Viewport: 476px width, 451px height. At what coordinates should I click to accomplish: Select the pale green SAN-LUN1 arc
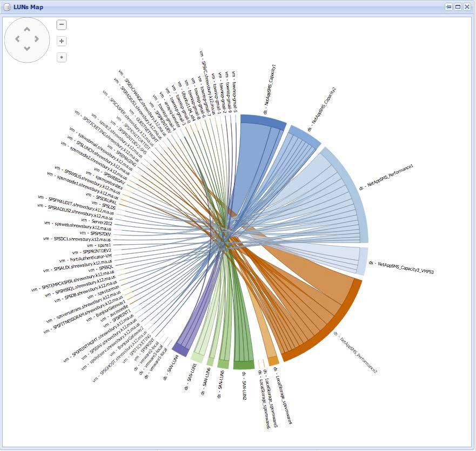click(197, 358)
